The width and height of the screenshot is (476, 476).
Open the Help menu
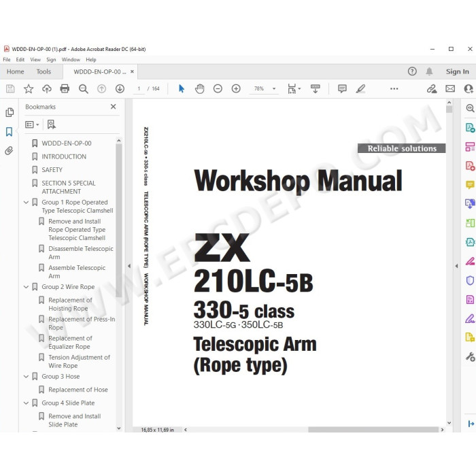[x=90, y=60]
